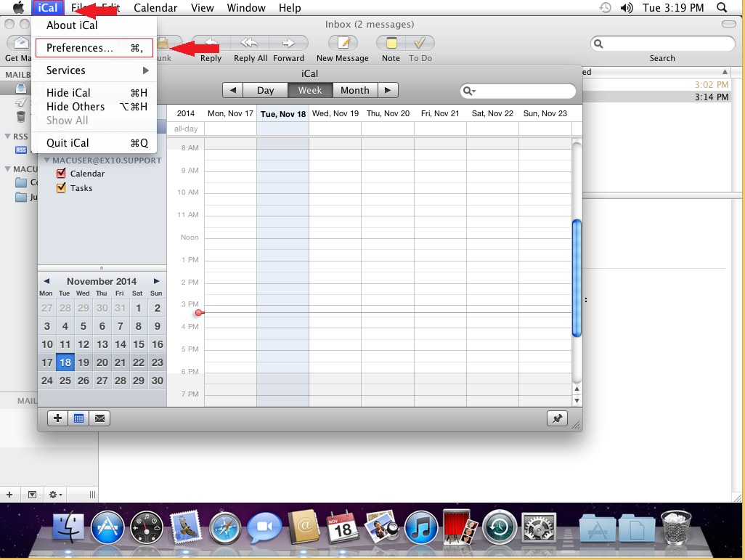Click the Reply All icon
Screen dimensions: 745x560
250,45
